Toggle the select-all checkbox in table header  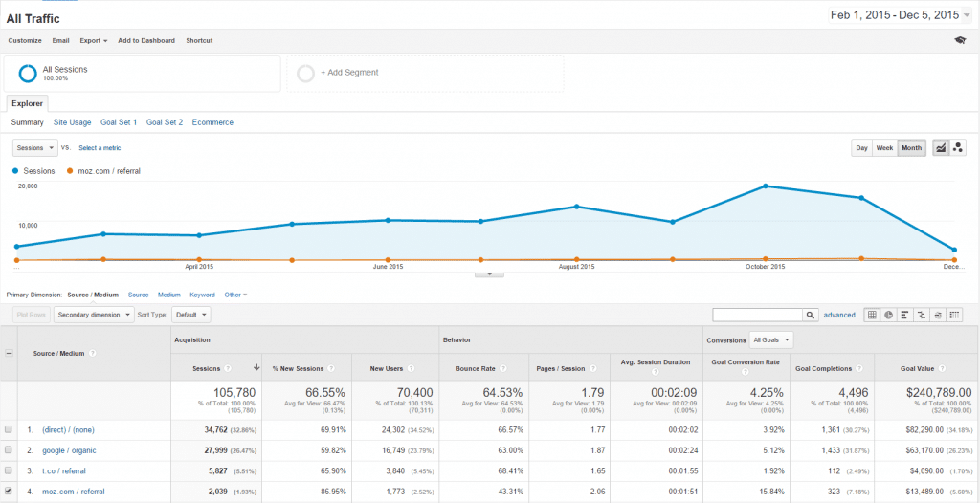(9, 353)
